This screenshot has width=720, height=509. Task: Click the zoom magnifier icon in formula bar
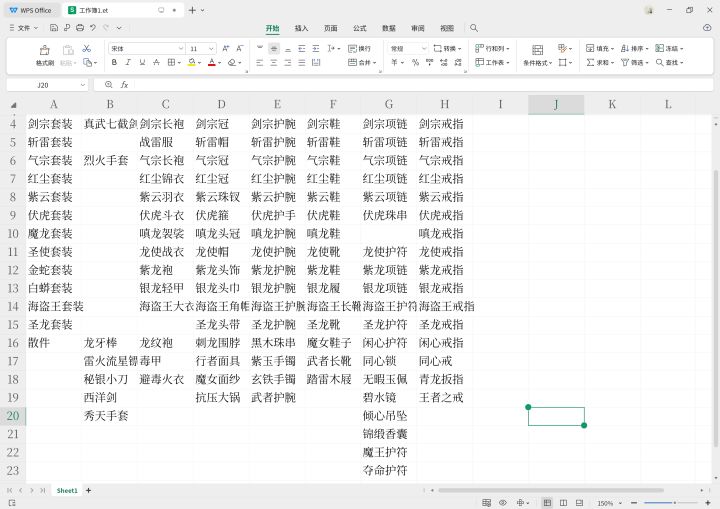(108, 85)
